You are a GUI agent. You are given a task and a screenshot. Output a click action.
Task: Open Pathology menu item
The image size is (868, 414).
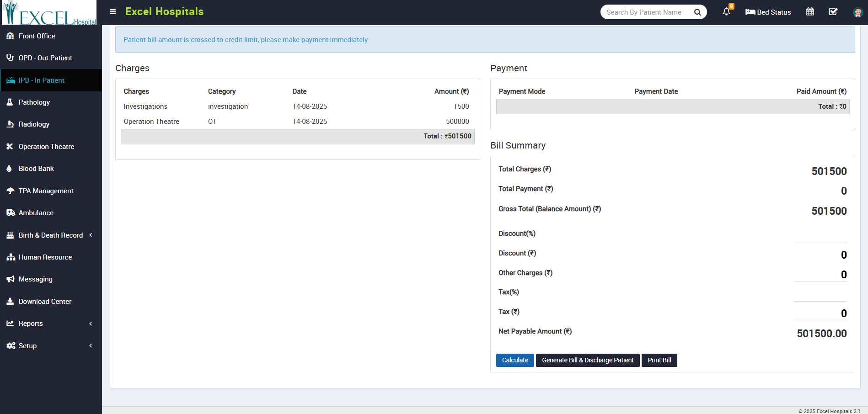(34, 102)
